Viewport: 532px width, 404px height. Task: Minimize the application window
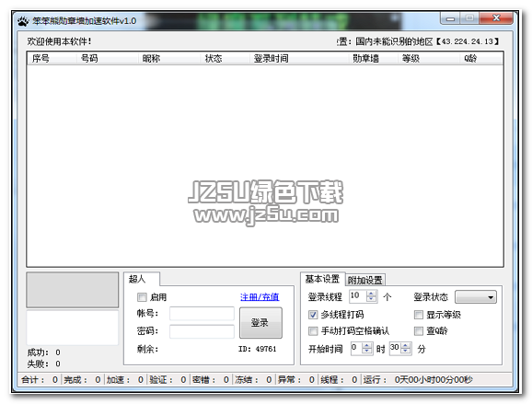coord(450,18)
